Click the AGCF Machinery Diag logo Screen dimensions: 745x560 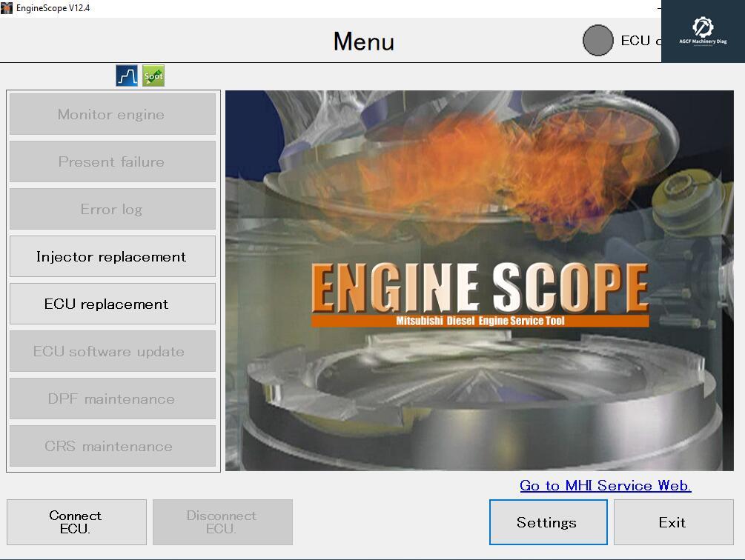[703, 31]
